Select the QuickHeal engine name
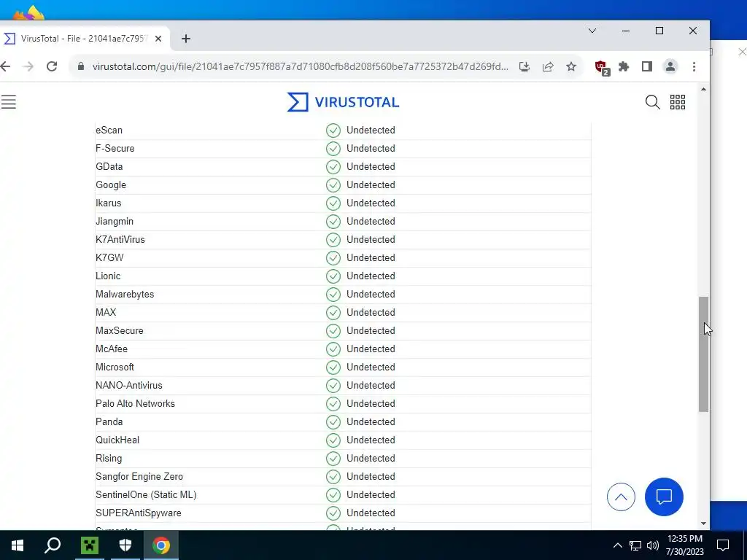Viewport: 747px width, 560px height. (x=117, y=440)
